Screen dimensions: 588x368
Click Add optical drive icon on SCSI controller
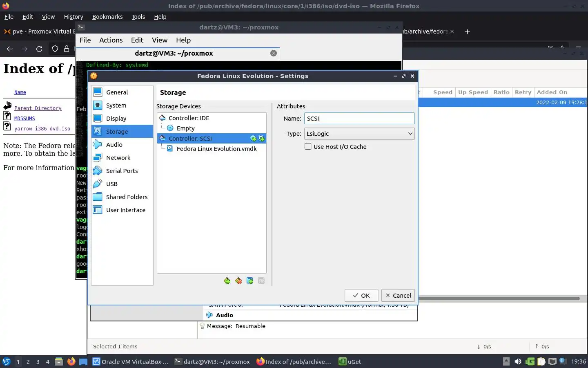point(253,139)
